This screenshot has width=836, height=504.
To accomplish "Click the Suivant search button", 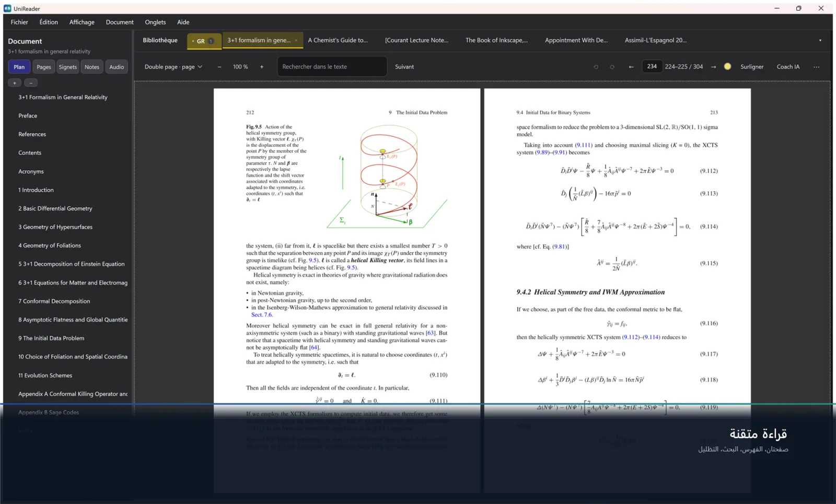I will click(404, 67).
